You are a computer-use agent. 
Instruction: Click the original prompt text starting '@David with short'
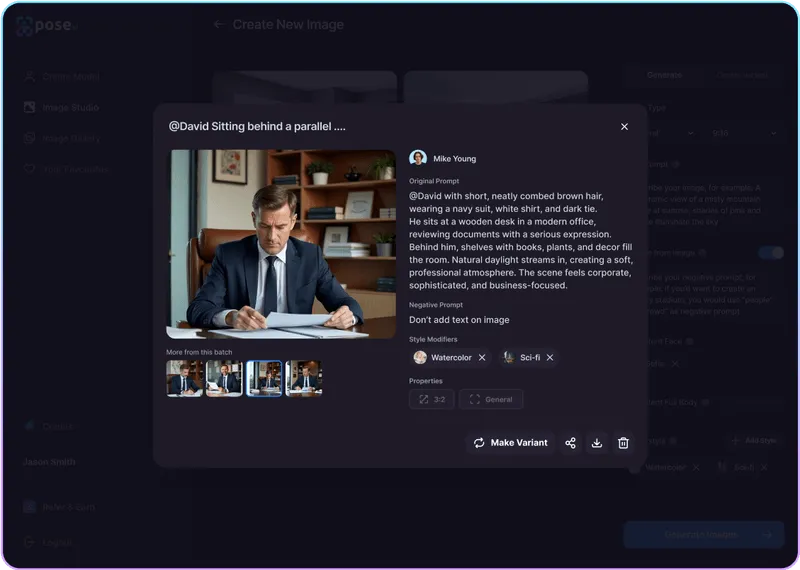pos(521,240)
